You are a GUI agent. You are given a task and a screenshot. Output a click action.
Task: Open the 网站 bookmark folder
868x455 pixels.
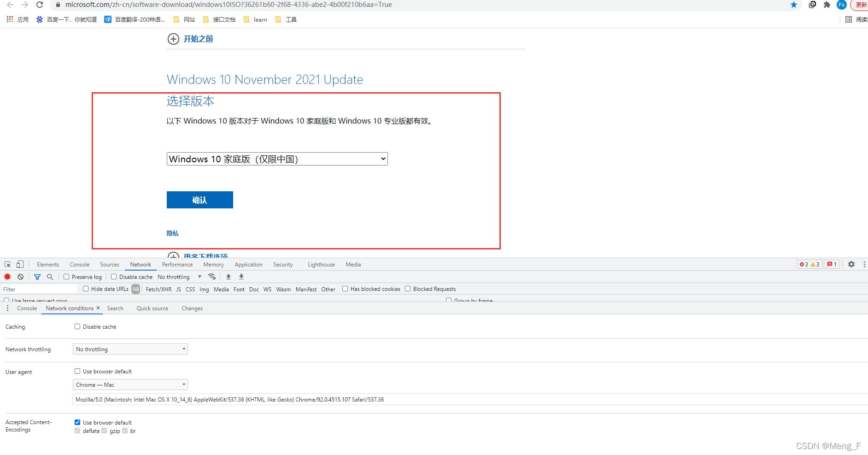(184, 19)
